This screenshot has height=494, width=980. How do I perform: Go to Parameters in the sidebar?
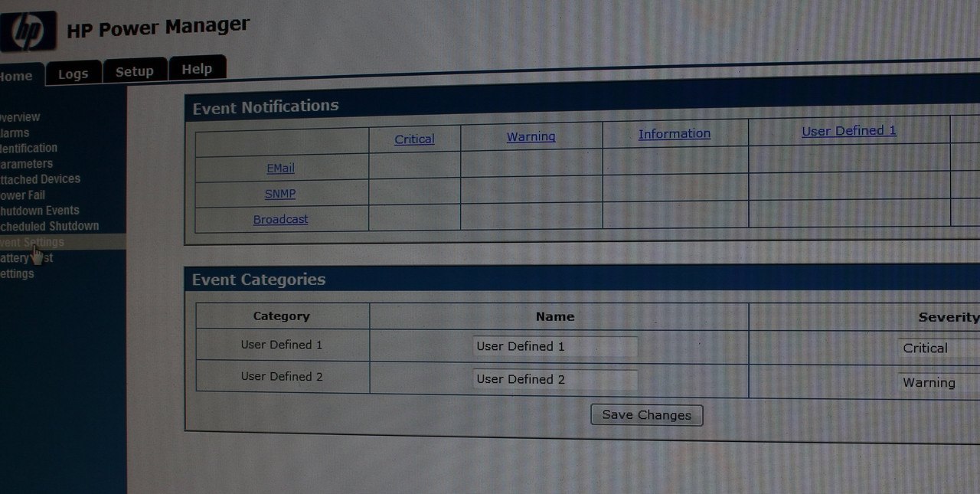(x=27, y=163)
